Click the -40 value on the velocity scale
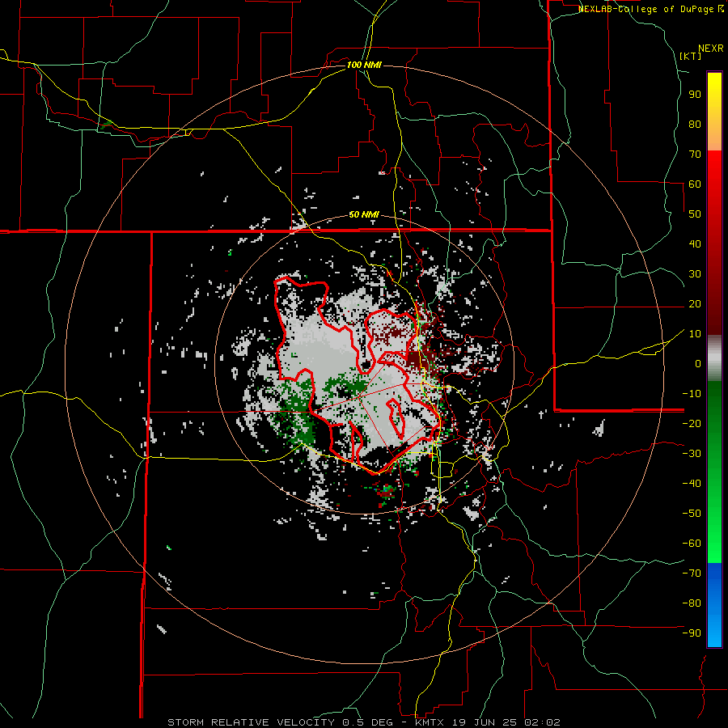Screen dimensions: 728x728 (692, 484)
